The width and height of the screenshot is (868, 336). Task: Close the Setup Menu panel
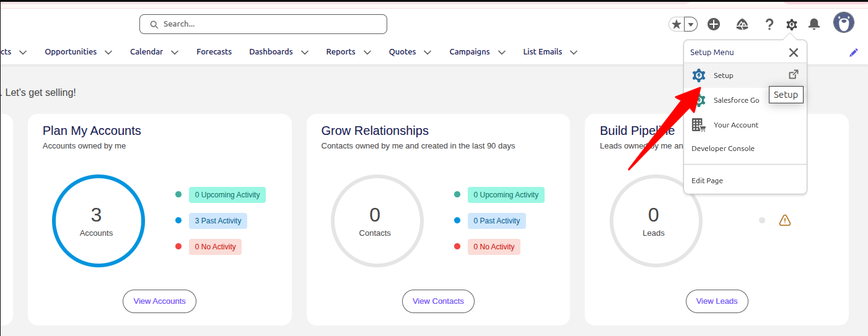[793, 53]
